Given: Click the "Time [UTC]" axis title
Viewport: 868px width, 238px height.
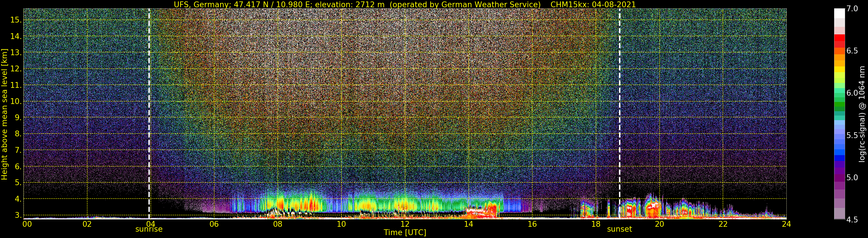Looking at the screenshot, I should pos(405,233).
